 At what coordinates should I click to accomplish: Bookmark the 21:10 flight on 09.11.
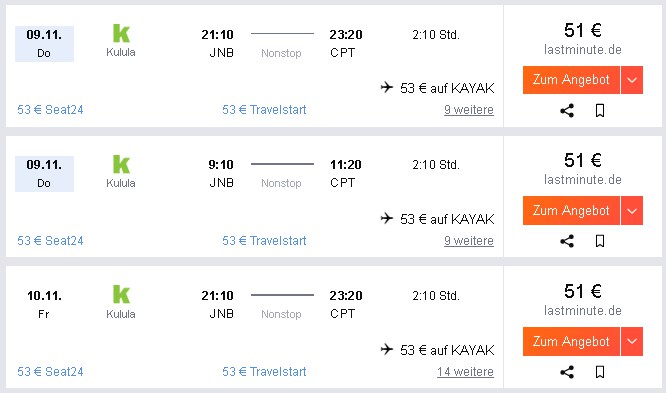pyautogui.click(x=600, y=111)
